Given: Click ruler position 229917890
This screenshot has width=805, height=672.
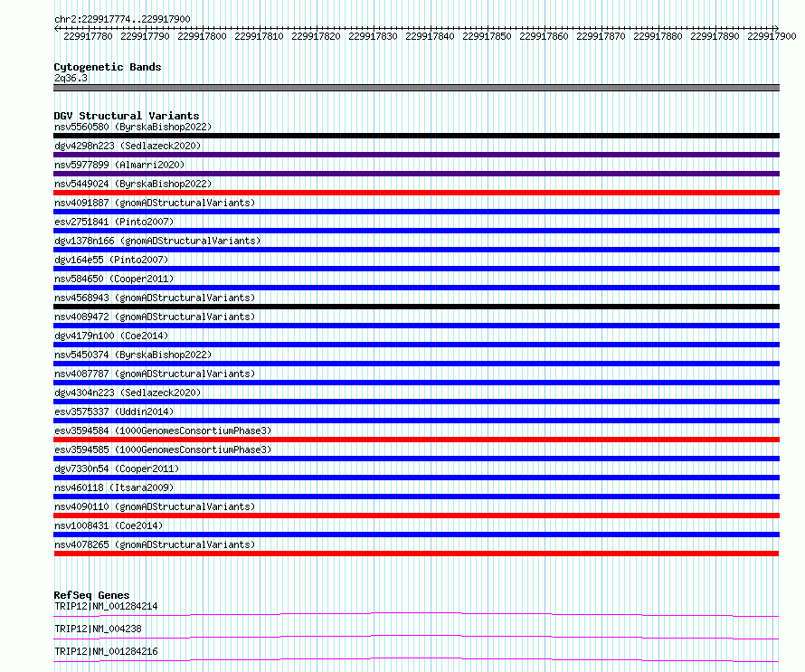Looking at the screenshot, I should pos(715,36).
